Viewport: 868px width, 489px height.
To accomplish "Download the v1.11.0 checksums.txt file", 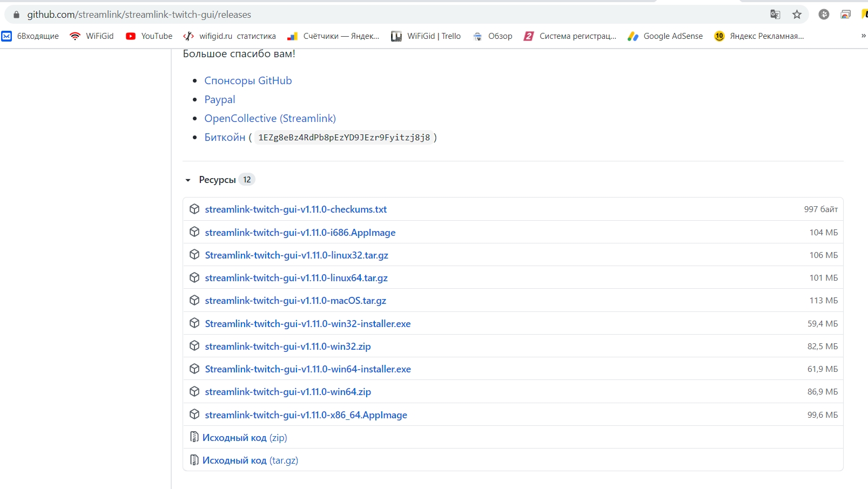I will [295, 209].
